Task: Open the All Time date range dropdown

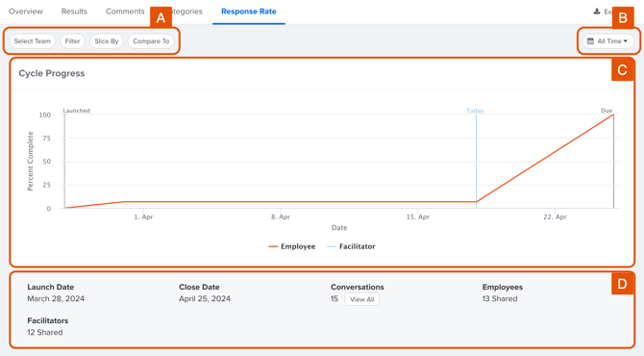Action: click(607, 41)
